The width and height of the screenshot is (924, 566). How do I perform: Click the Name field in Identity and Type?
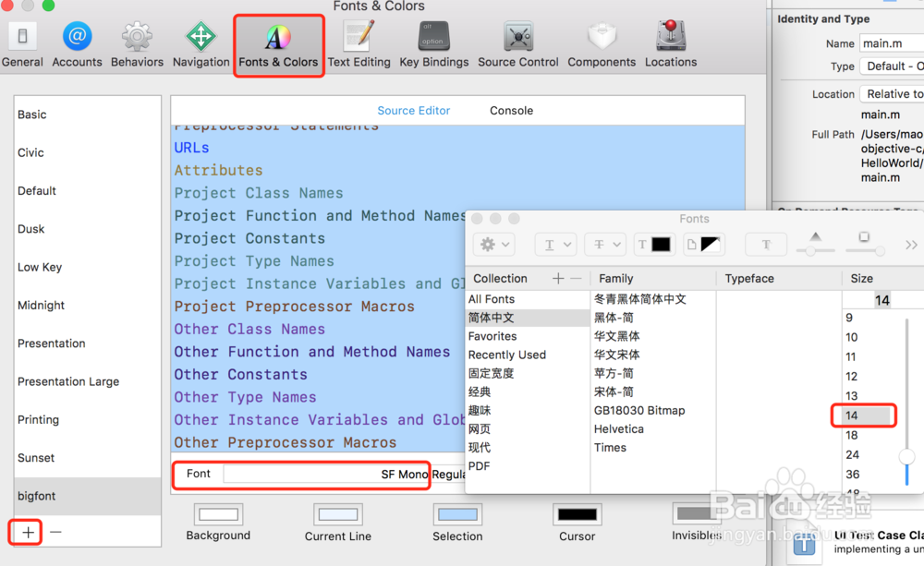click(892, 43)
